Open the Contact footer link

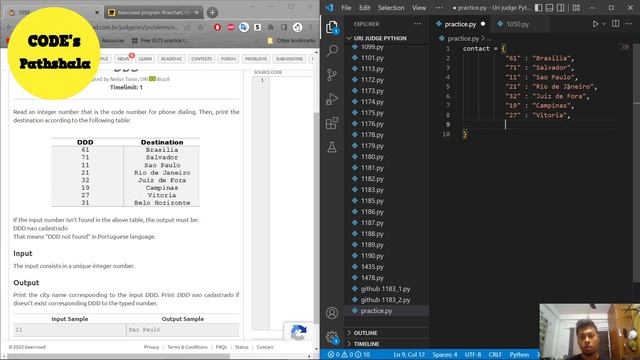point(265,347)
